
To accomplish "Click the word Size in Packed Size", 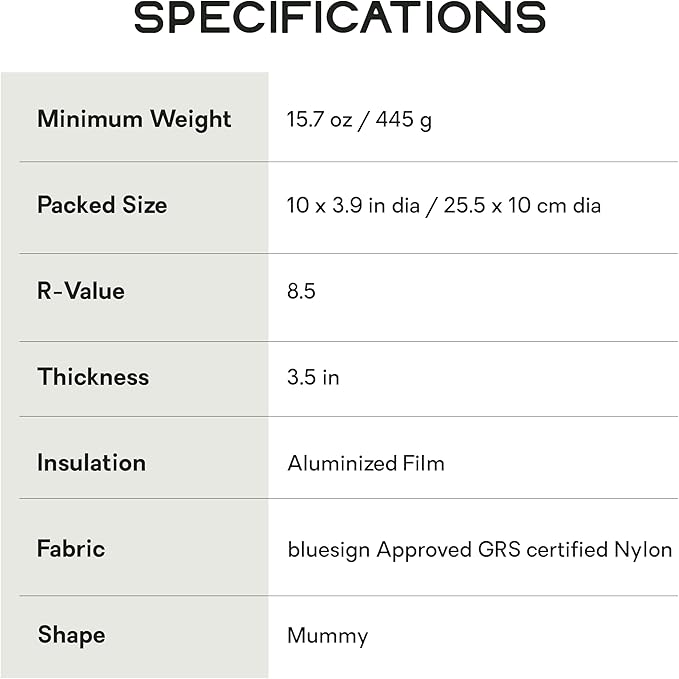I will 145,205.
